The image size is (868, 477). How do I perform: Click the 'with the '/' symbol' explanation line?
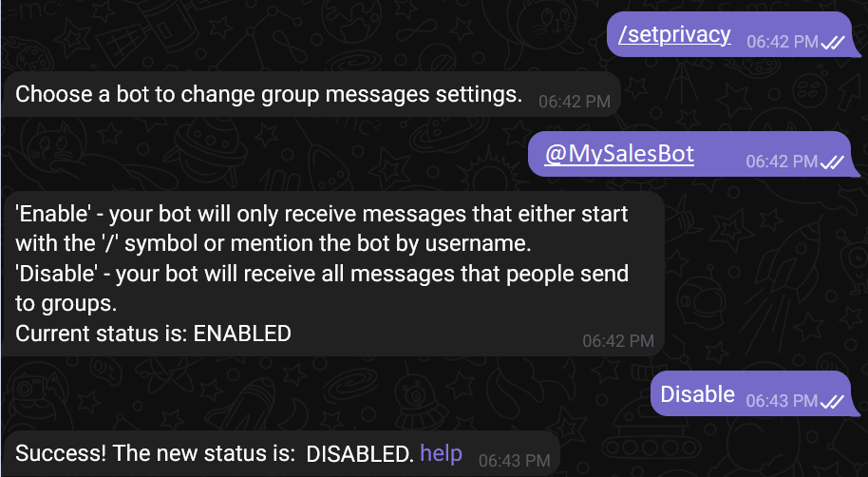point(273,242)
